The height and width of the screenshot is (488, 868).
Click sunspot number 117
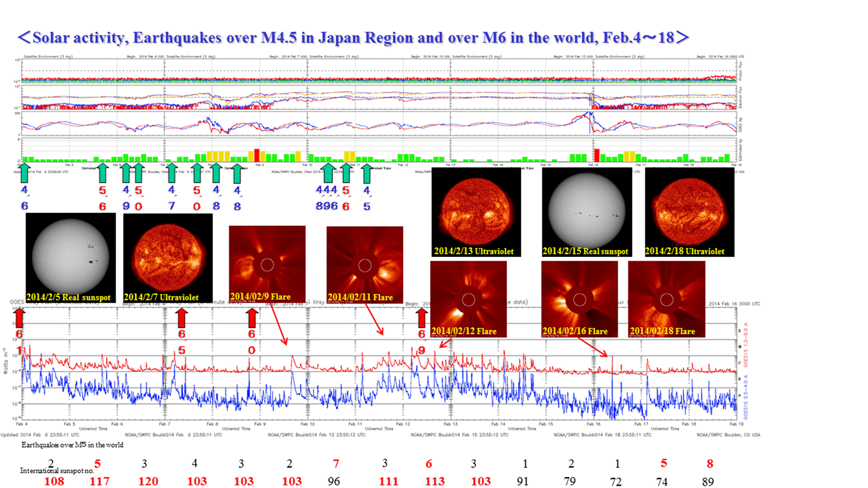coord(99,481)
